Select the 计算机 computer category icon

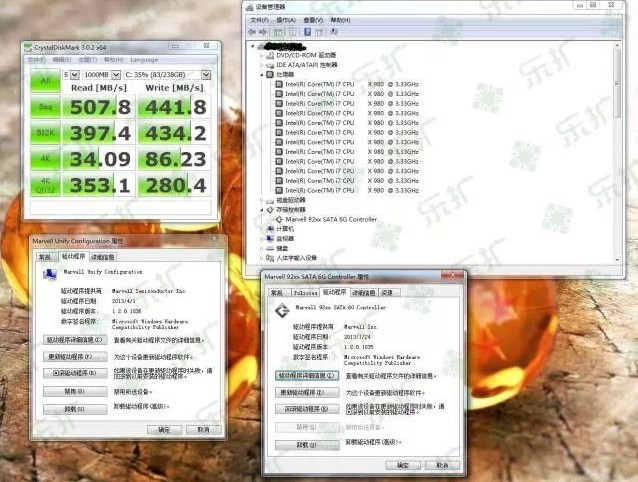point(270,229)
